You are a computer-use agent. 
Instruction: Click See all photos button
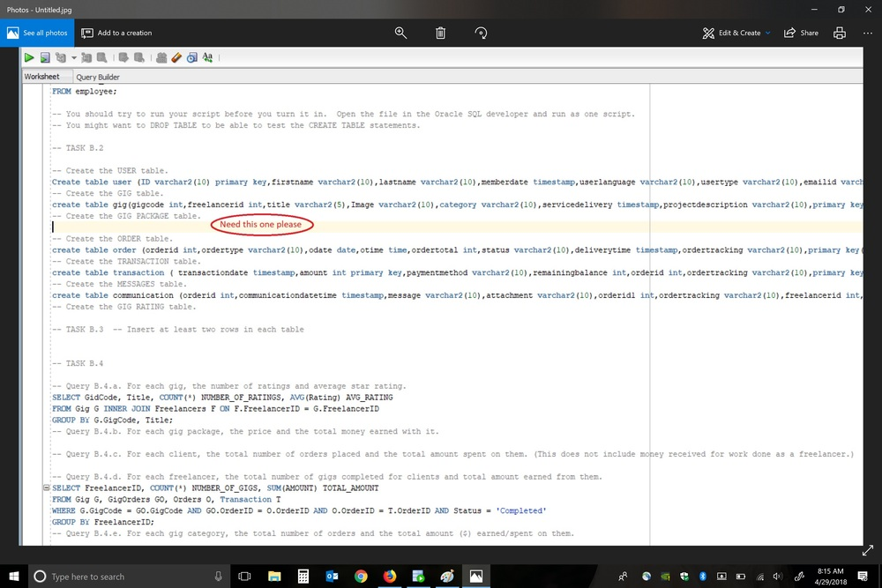point(37,33)
